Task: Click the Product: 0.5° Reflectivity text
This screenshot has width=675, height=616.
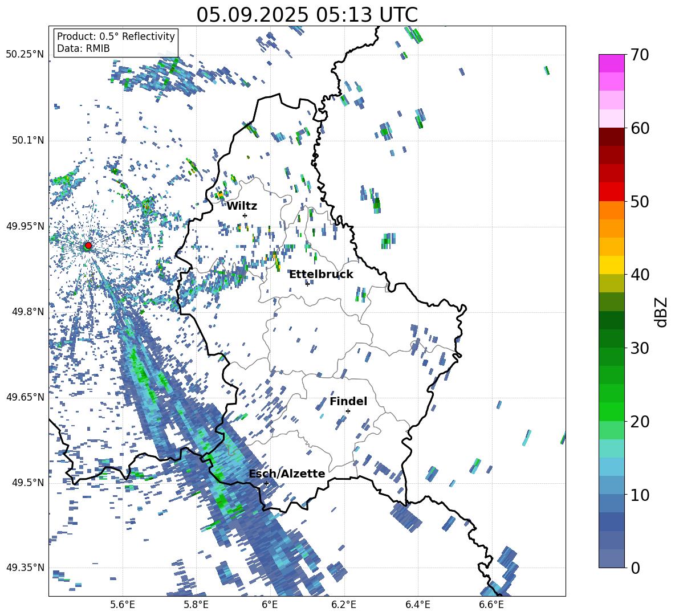Action: coord(116,36)
